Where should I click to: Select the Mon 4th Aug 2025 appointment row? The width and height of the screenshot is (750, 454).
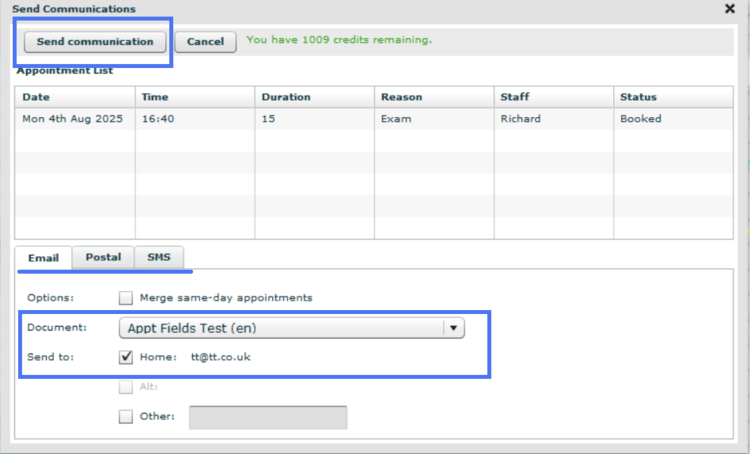tap(64, 119)
